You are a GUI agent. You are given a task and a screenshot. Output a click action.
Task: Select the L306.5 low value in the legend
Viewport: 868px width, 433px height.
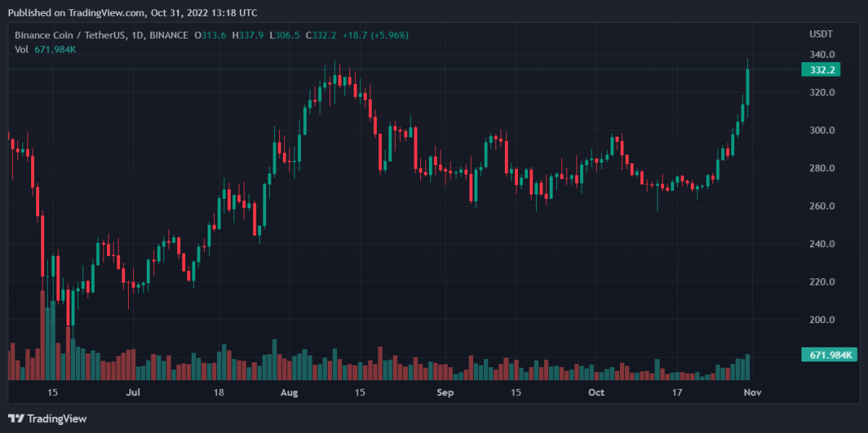pyautogui.click(x=284, y=35)
